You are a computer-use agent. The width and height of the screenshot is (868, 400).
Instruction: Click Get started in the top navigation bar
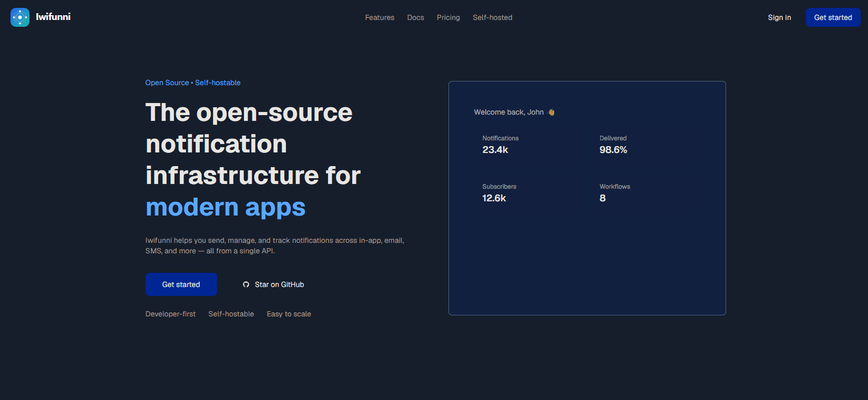(833, 17)
